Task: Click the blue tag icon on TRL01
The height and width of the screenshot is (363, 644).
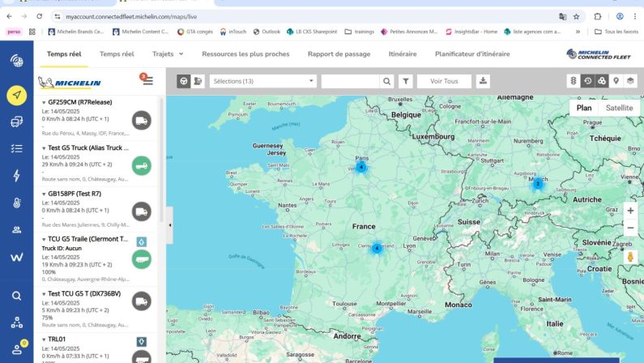Action: (x=141, y=342)
